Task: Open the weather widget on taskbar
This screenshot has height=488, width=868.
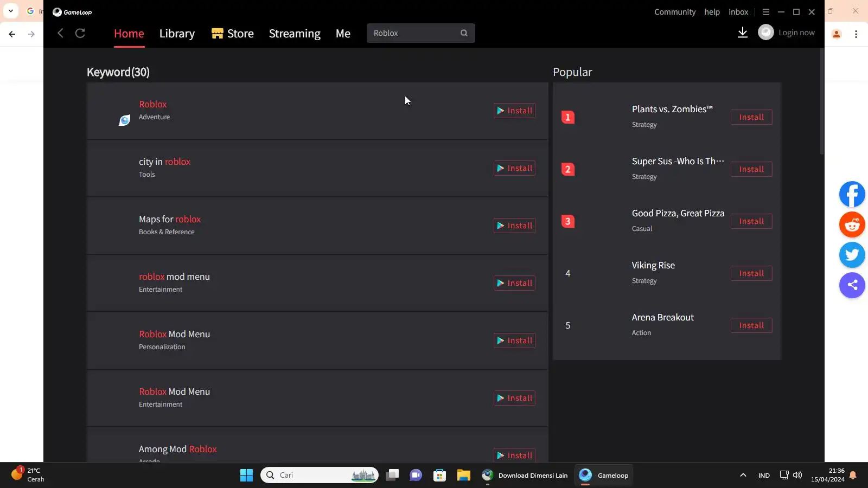Action: pos(28,475)
